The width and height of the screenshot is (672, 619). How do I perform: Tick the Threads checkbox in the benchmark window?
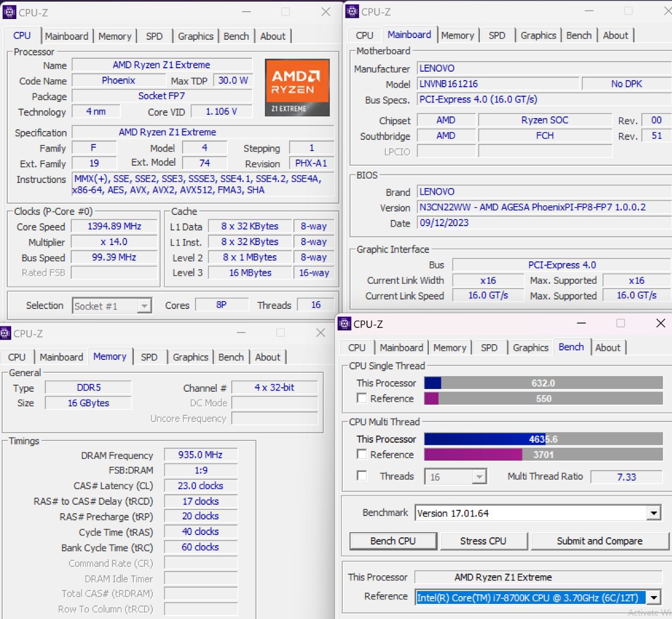click(x=362, y=476)
